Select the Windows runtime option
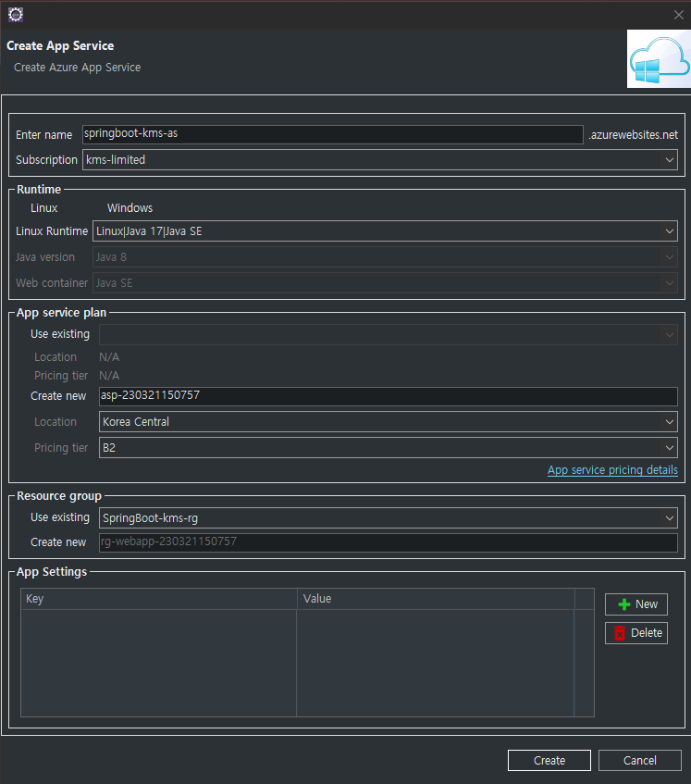Viewport: 691px width, 784px height. click(130, 208)
